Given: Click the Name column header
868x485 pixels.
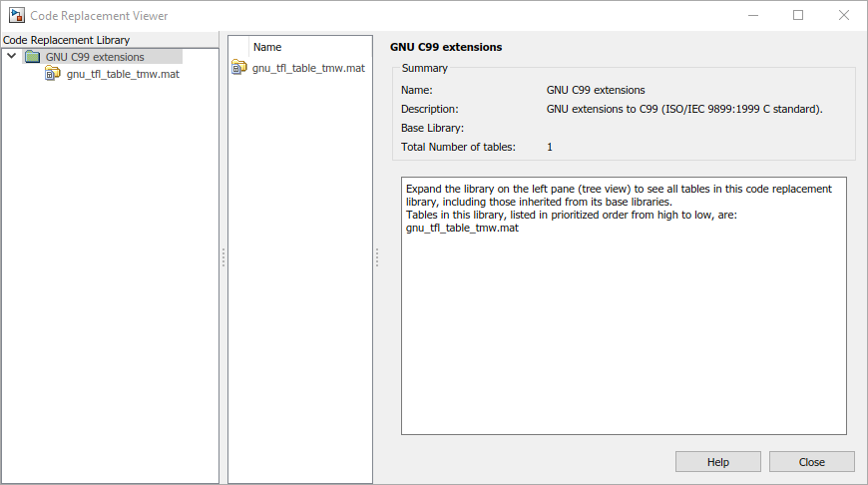Looking at the screenshot, I should [267, 47].
